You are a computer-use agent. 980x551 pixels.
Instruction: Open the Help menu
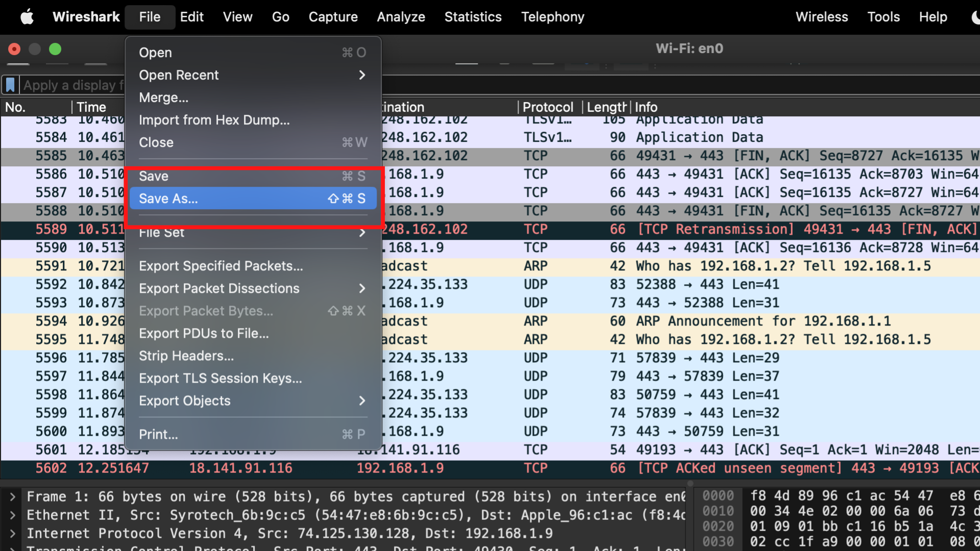(x=933, y=17)
